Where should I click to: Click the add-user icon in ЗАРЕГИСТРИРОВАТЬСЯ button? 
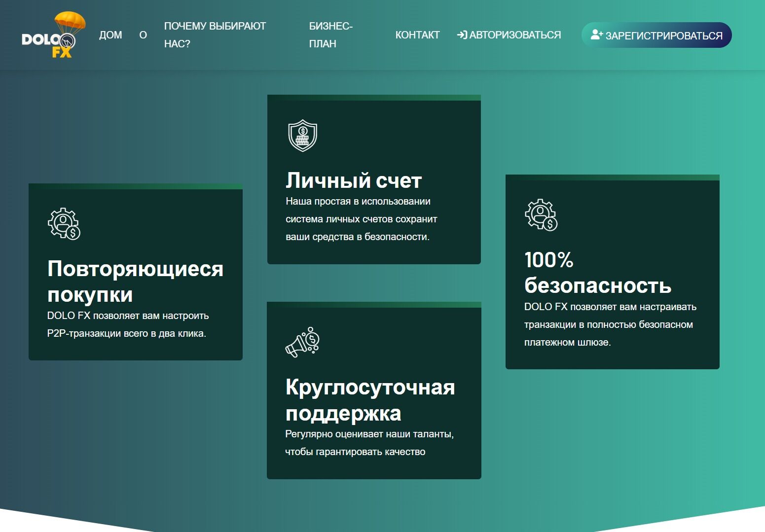[596, 34]
